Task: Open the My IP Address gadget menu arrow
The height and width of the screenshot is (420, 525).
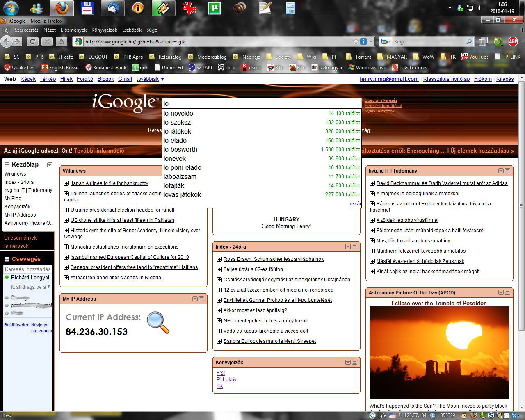Action: coord(195,299)
